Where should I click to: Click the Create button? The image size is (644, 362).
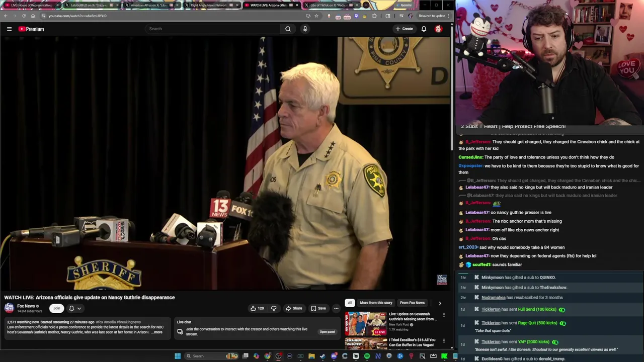(404, 29)
